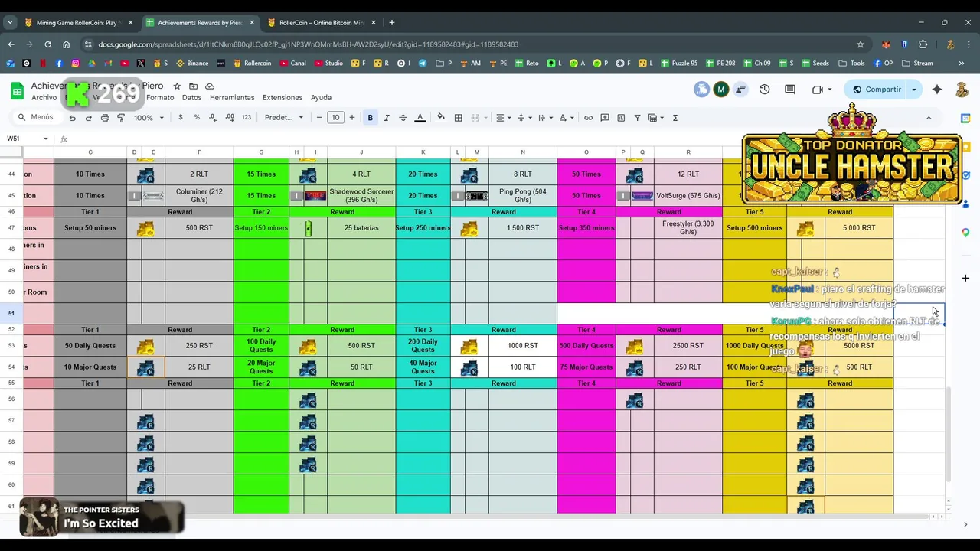980x551 pixels.
Task: Switch to Mining Game RollerCoin browser tab
Action: click(78, 23)
